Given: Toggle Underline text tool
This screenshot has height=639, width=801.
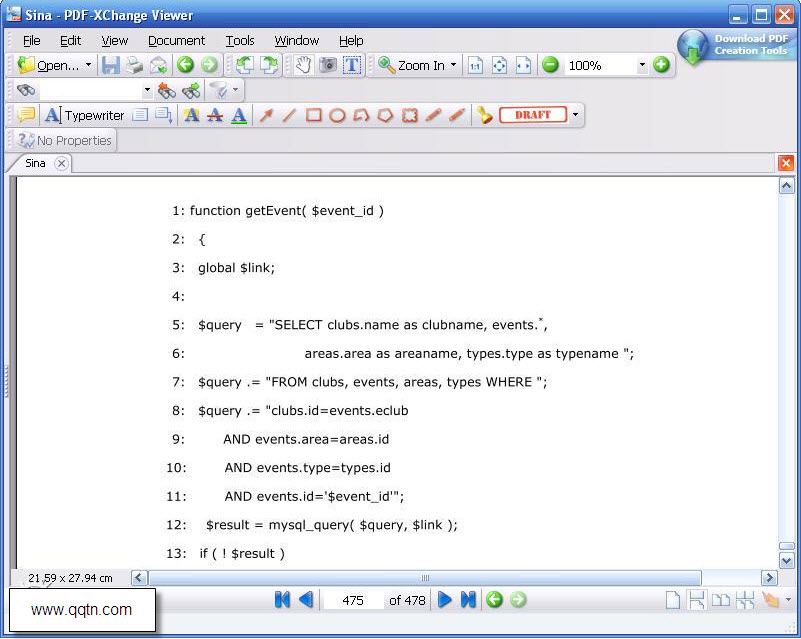Looking at the screenshot, I should click(239, 115).
